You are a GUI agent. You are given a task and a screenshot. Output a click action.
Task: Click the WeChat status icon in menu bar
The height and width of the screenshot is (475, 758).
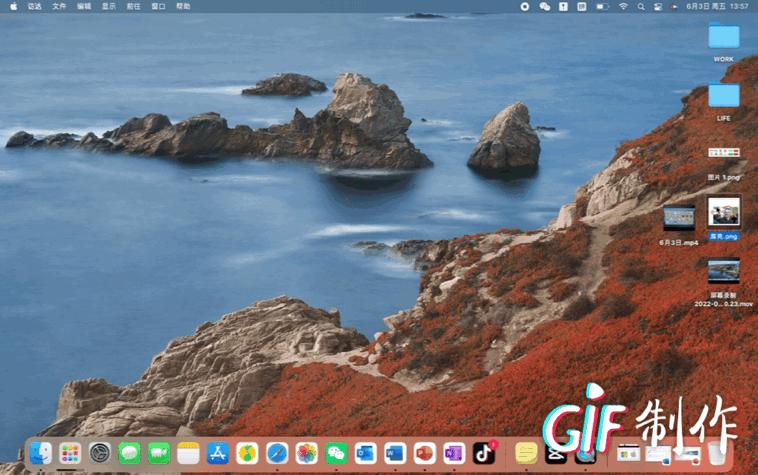[544, 6]
